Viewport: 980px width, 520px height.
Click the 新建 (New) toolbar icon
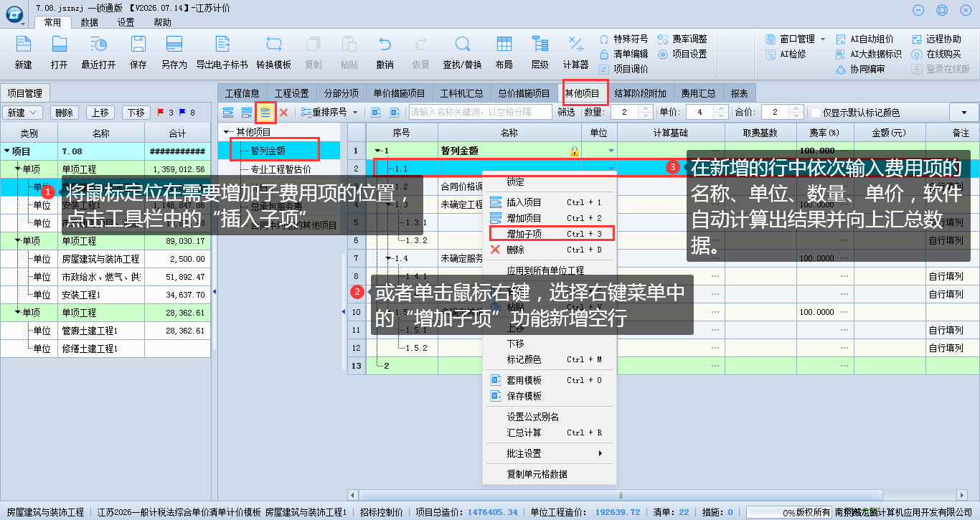(x=23, y=44)
